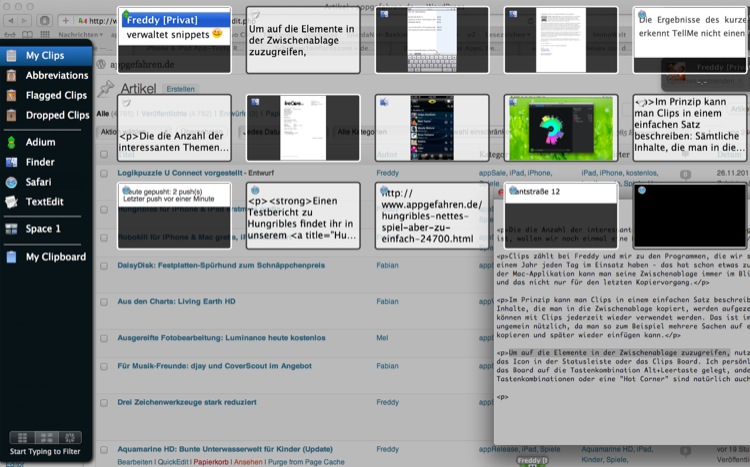This screenshot has height=467, width=750.
Task: Open Dropped Clips category
Action: tap(57, 115)
